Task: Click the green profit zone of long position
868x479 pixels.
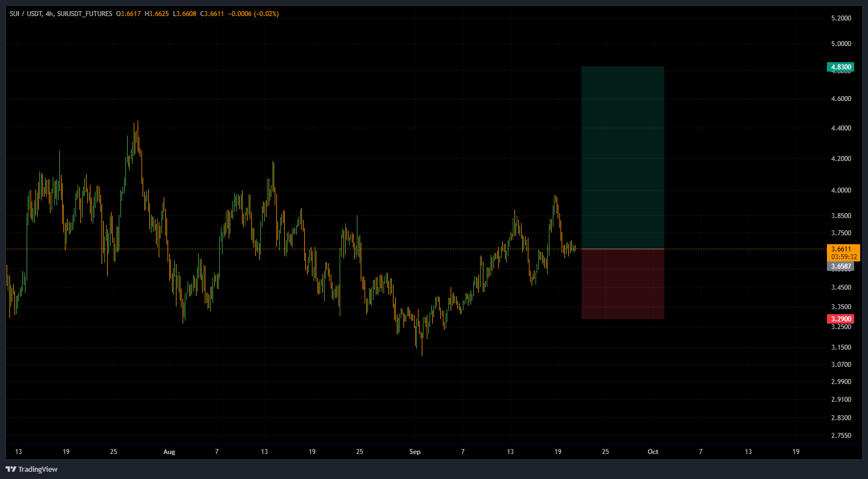Action: [x=622, y=158]
